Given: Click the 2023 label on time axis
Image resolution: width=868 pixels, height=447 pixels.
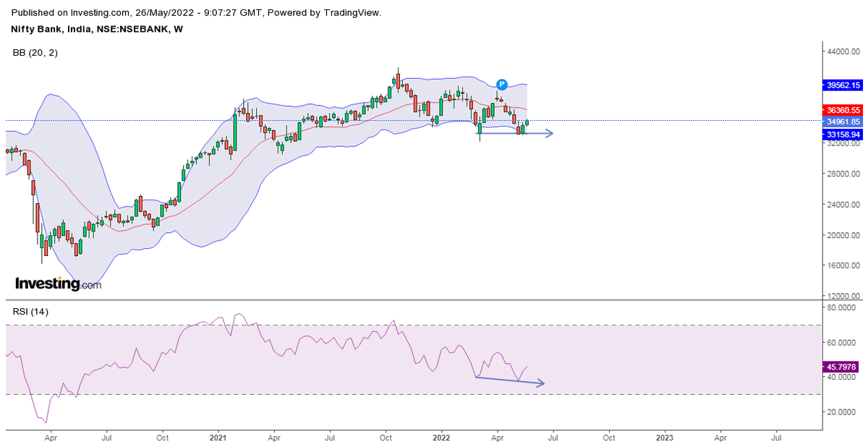Looking at the screenshot, I should point(665,438).
